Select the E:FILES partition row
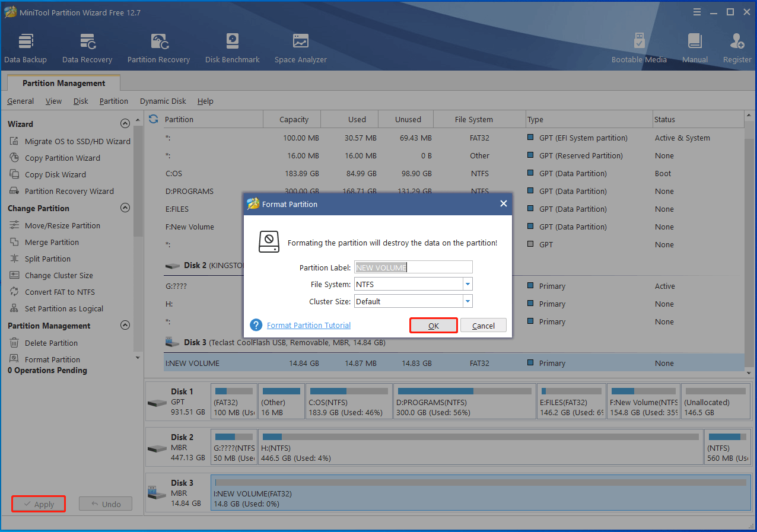The image size is (757, 532). point(454,209)
